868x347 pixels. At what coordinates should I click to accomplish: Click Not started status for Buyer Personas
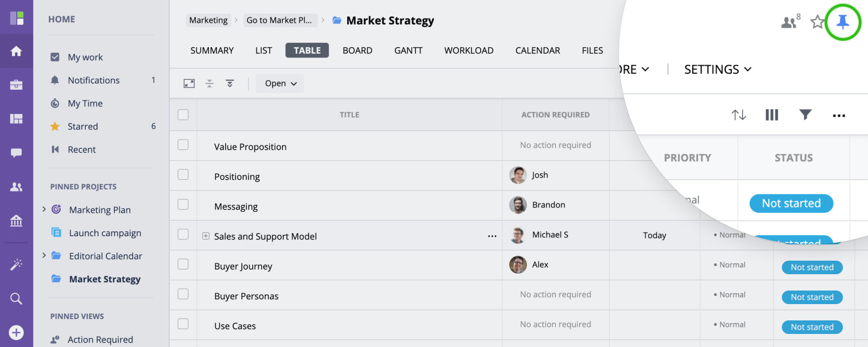(812, 297)
